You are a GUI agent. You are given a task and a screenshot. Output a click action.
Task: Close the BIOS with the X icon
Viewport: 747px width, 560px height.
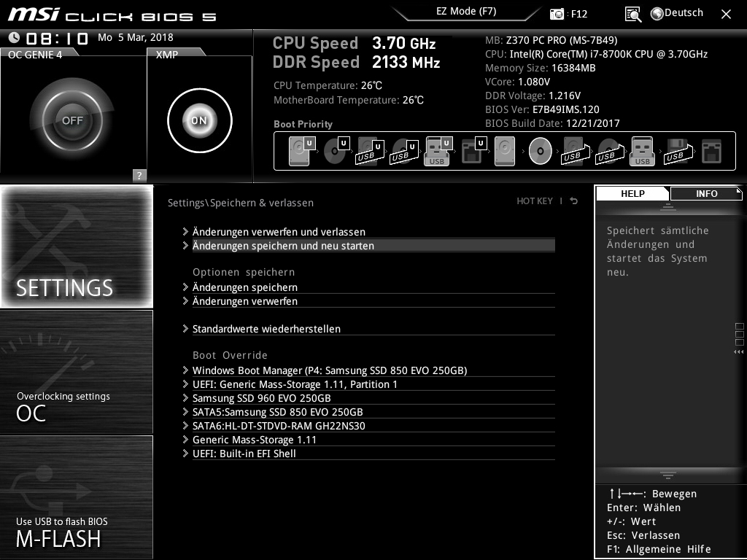coord(726,15)
